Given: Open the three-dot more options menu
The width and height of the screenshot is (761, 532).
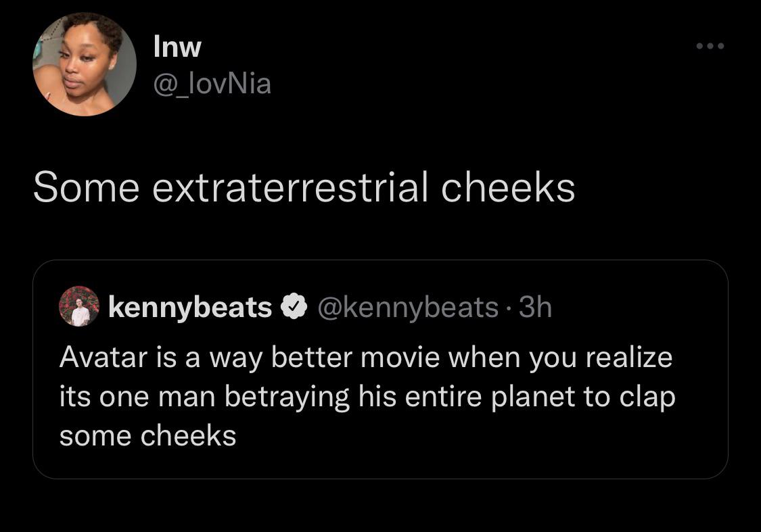Looking at the screenshot, I should [x=710, y=47].
